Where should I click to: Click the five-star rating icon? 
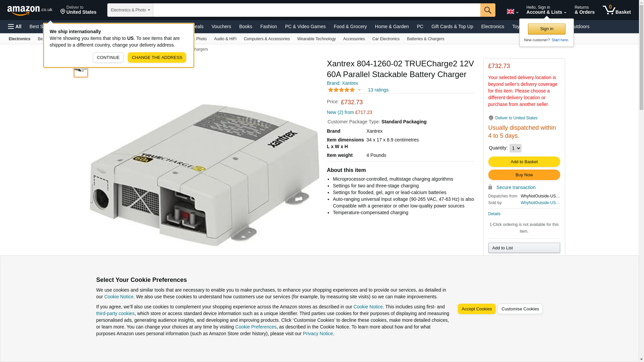[x=341, y=90]
